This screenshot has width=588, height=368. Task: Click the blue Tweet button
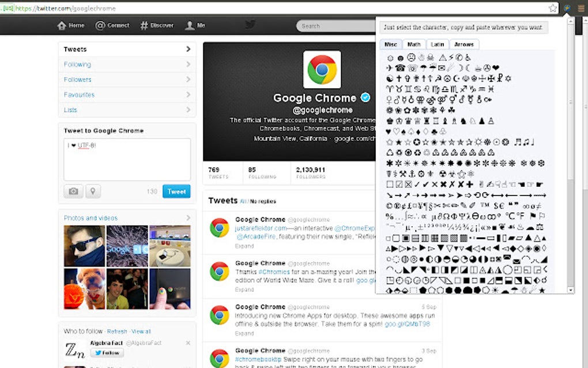coord(176,191)
